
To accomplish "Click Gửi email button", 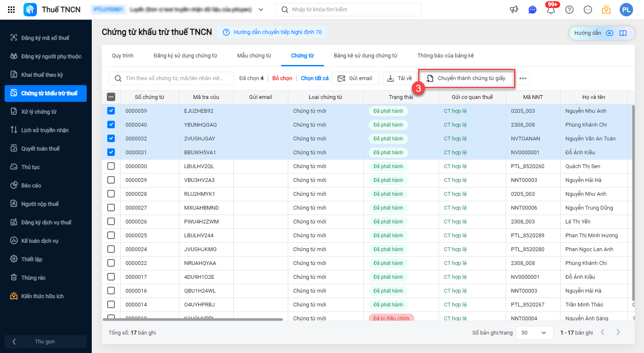I will [355, 78].
